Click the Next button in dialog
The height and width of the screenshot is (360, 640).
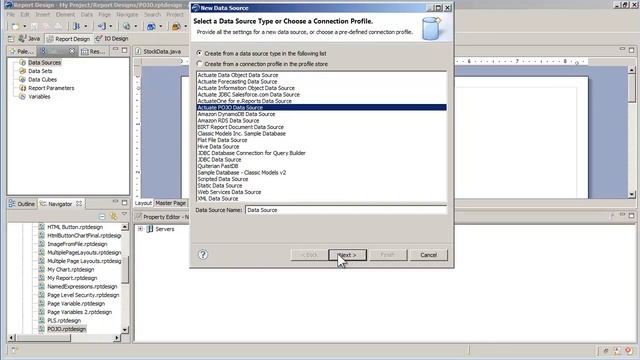[x=347, y=255]
